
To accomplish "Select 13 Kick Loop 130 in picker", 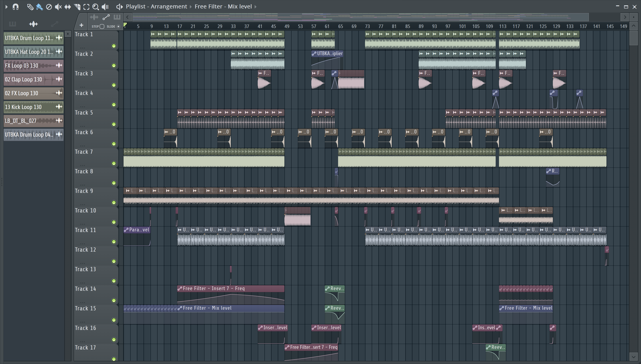I will tap(34, 107).
